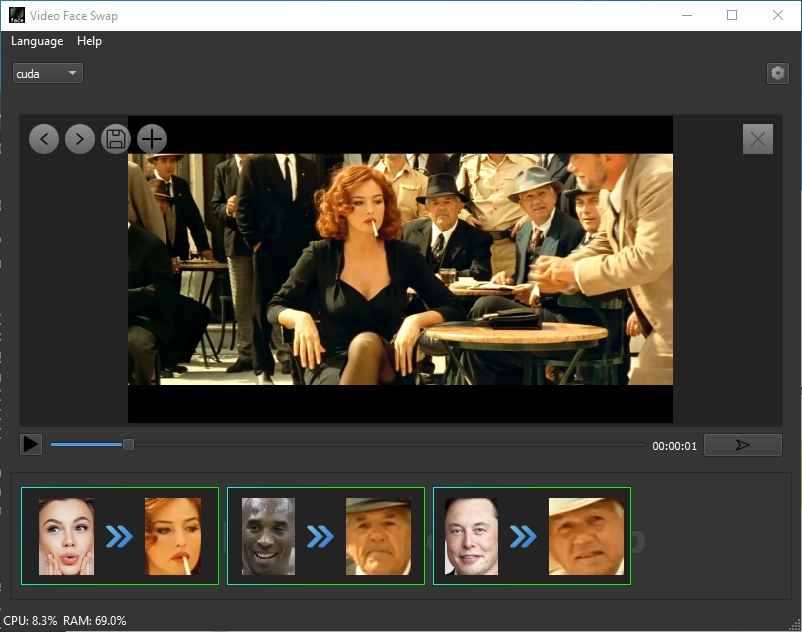Viewport: 802px width, 632px height.
Task: Advance to the next frame arrow icon
Action: coord(80,139)
